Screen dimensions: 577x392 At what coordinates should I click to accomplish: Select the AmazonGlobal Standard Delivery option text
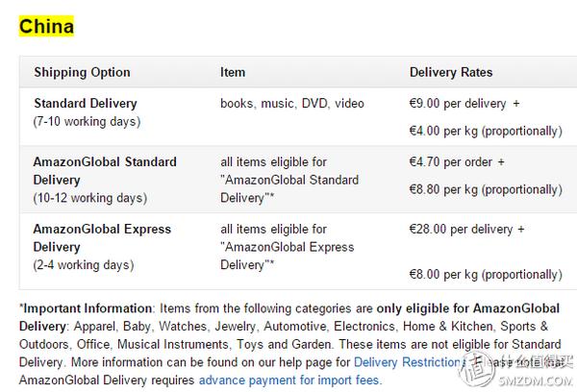coord(105,171)
